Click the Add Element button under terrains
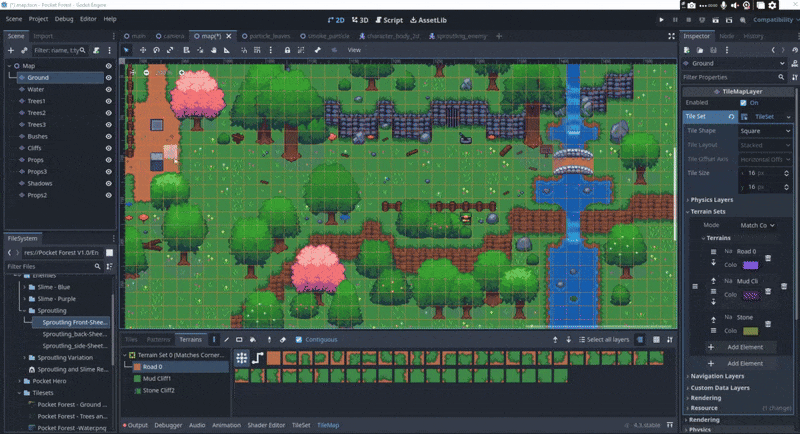This screenshot has width=800, height=434. tap(743, 346)
